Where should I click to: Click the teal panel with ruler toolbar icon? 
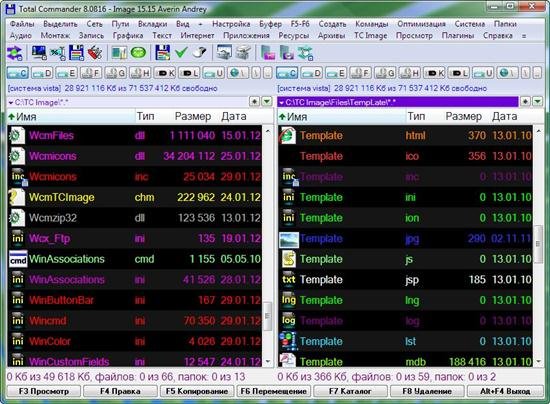(119, 53)
